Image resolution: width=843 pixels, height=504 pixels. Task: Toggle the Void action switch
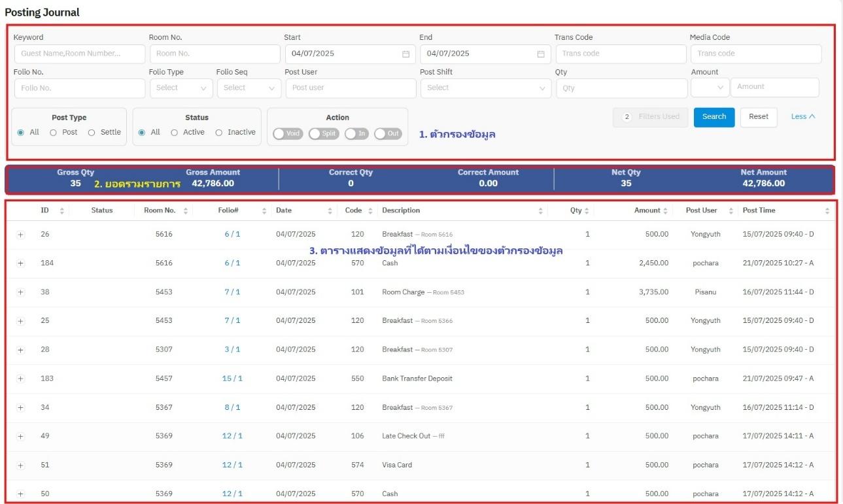(x=288, y=133)
